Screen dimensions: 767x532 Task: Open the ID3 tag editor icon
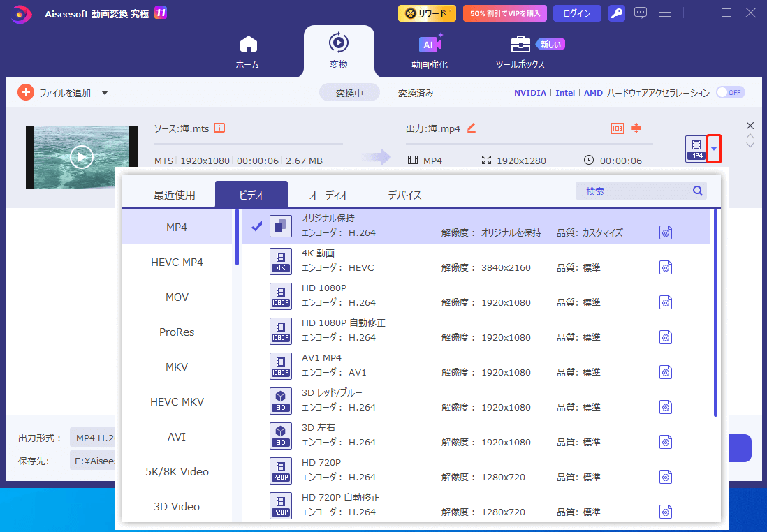618,128
